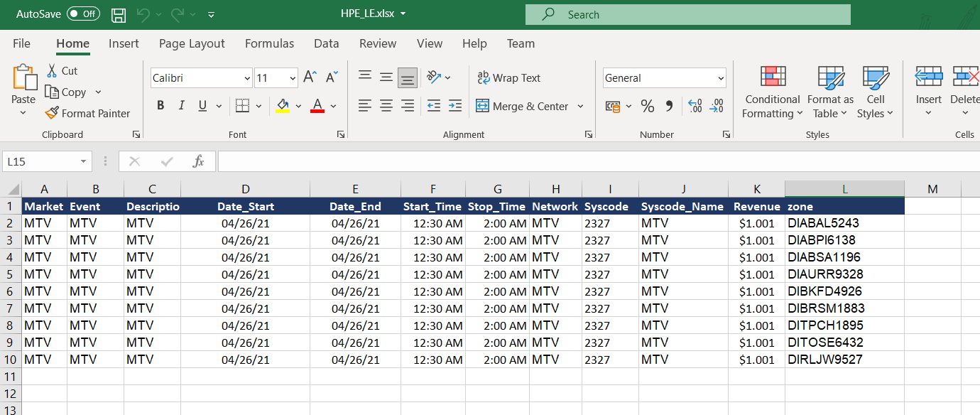Open the Data tab
The width and height of the screenshot is (980, 415).
[x=326, y=43]
